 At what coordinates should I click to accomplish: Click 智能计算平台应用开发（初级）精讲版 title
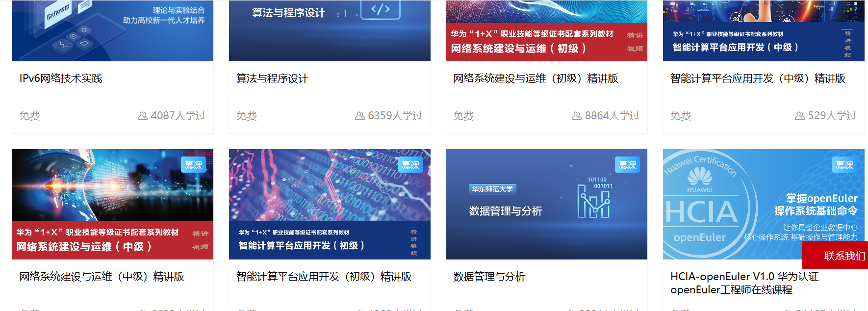tap(324, 277)
